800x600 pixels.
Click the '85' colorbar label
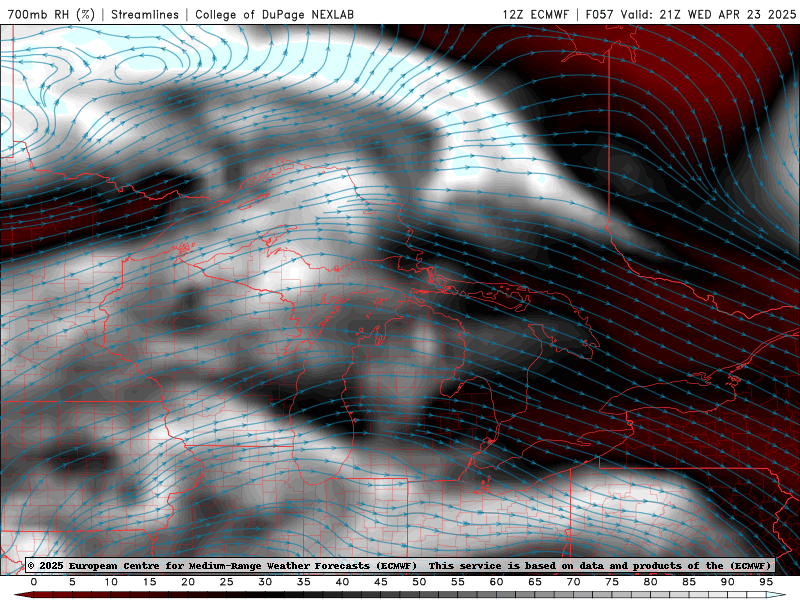pos(689,582)
